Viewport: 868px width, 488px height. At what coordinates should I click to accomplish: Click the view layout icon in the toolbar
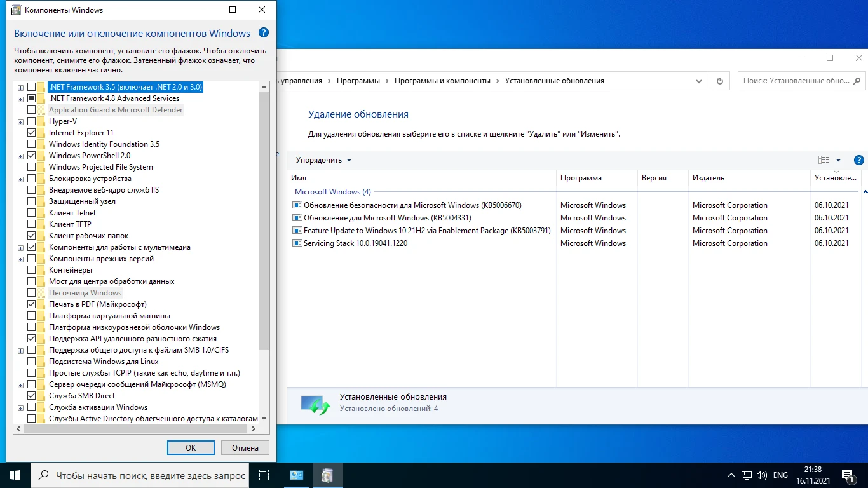coord(824,160)
